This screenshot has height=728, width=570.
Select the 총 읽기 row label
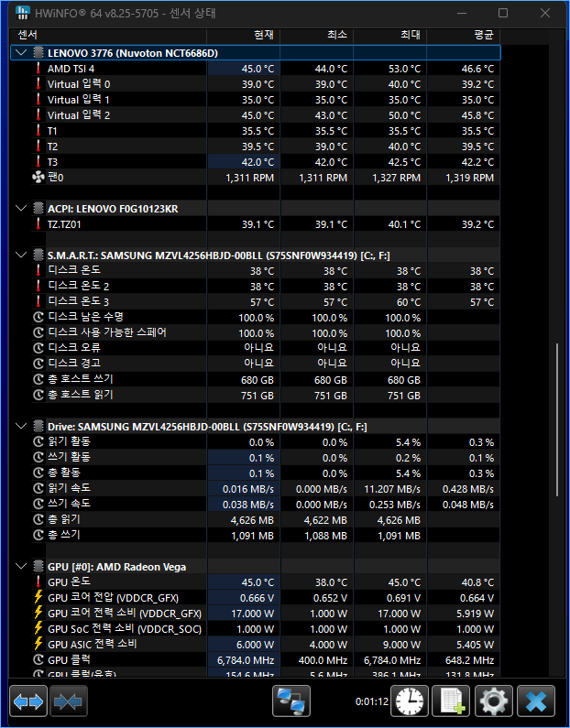pyautogui.click(x=64, y=520)
